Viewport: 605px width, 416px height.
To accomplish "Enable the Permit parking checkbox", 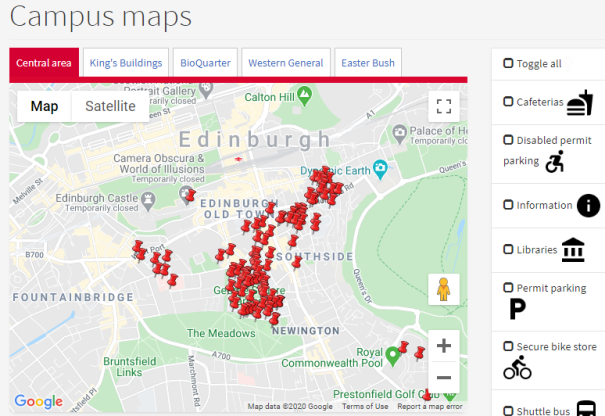I will point(508,287).
